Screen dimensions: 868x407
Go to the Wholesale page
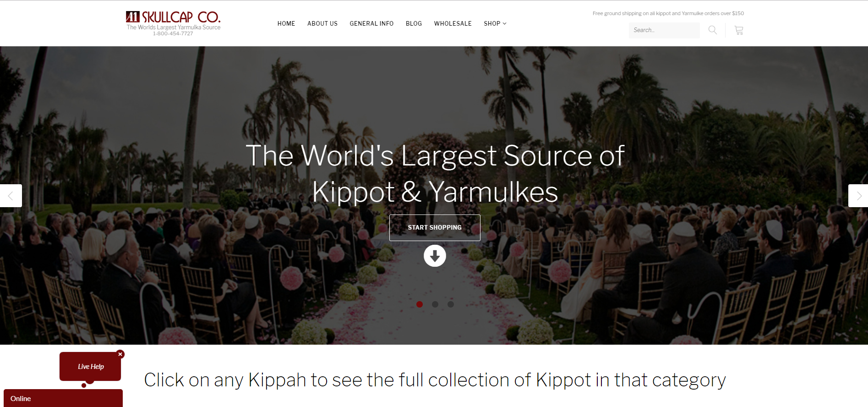[x=453, y=23]
